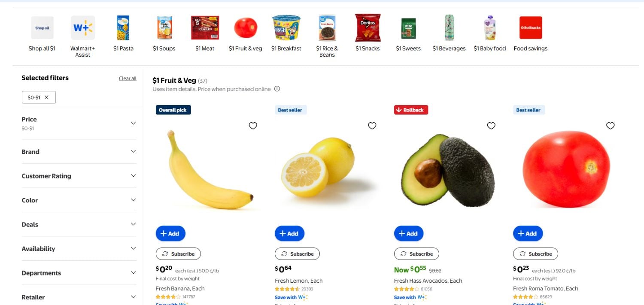This screenshot has height=305, width=644.
Task: Select the $1 Soups category icon
Action: coord(164,27)
